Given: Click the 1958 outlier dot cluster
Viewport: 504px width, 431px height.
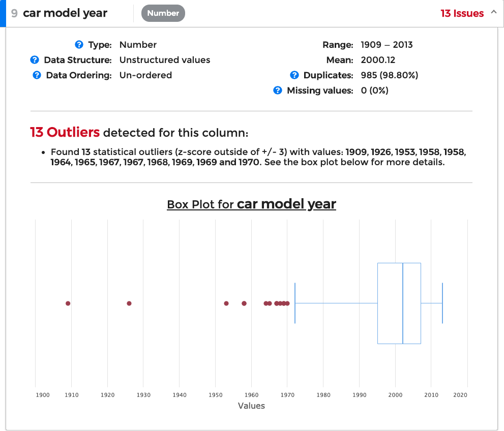Looking at the screenshot, I should point(244,303).
